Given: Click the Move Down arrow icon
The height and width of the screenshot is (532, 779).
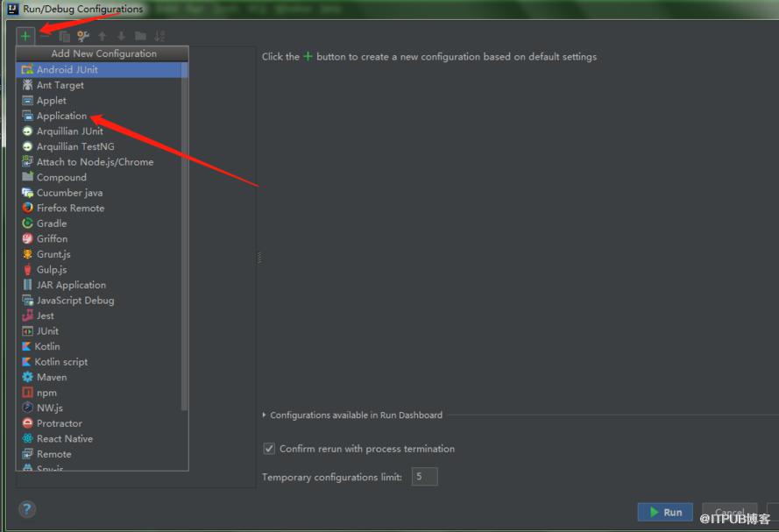Looking at the screenshot, I should pos(121,36).
